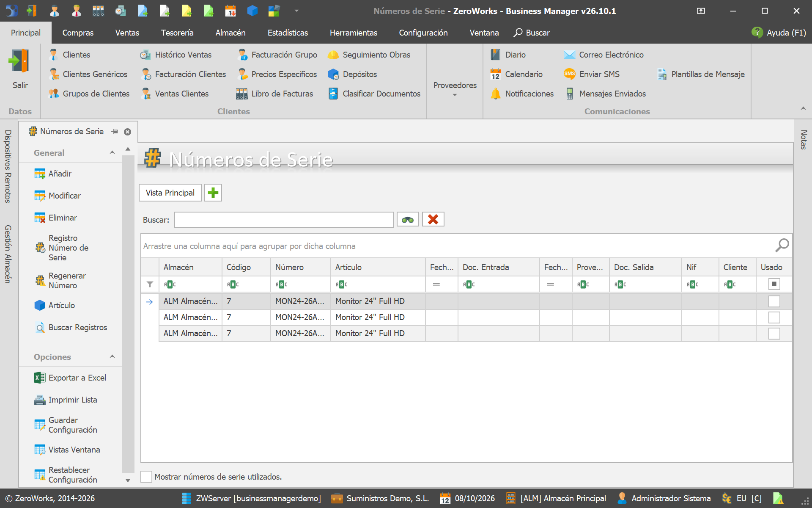Open Seguimiento Obras
The height and width of the screenshot is (508, 812).
click(369, 55)
